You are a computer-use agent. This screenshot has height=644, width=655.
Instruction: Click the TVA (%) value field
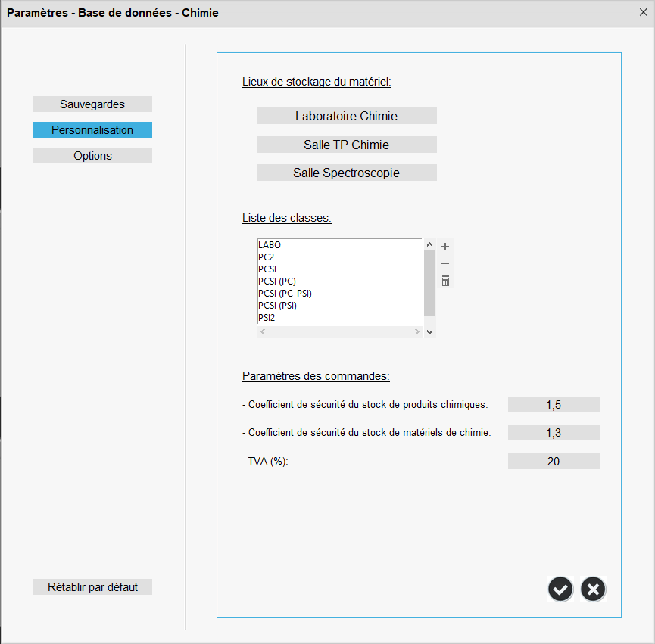pyautogui.click(x=553, y=461)
